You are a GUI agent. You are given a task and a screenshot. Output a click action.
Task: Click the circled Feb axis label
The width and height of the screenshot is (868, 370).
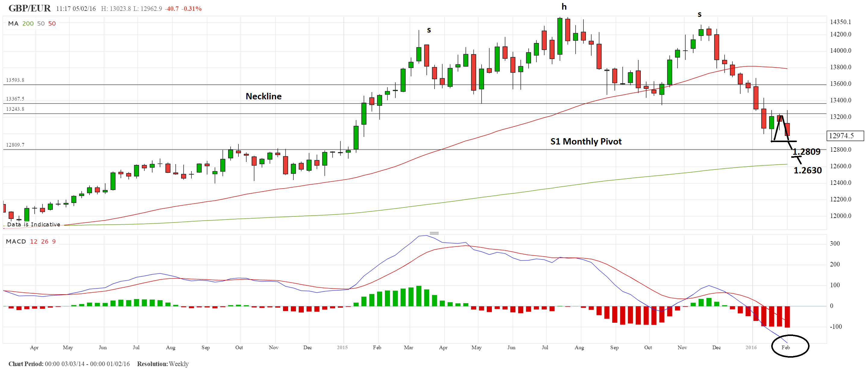point(785,347)
